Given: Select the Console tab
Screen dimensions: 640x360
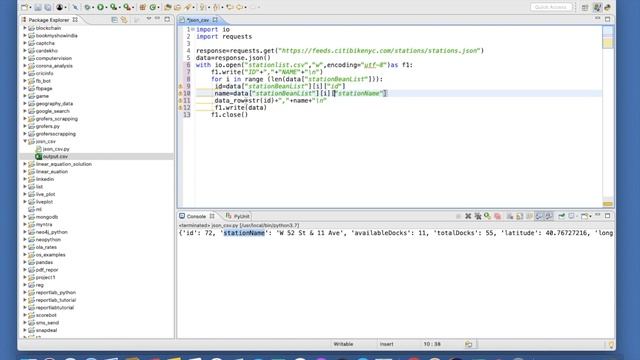Looking at the screenshot, I should tap(196, 216).
